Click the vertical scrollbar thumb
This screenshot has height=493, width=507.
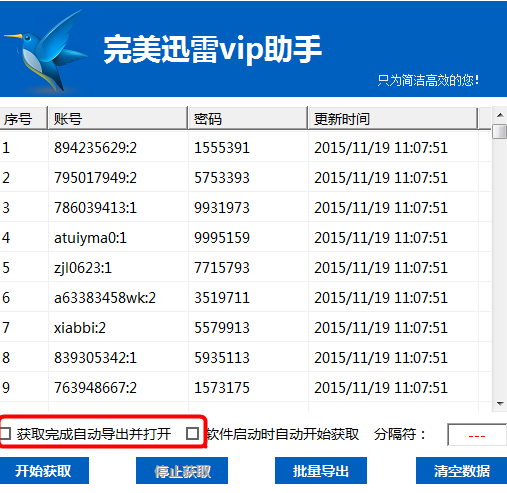tap(500, 131)
